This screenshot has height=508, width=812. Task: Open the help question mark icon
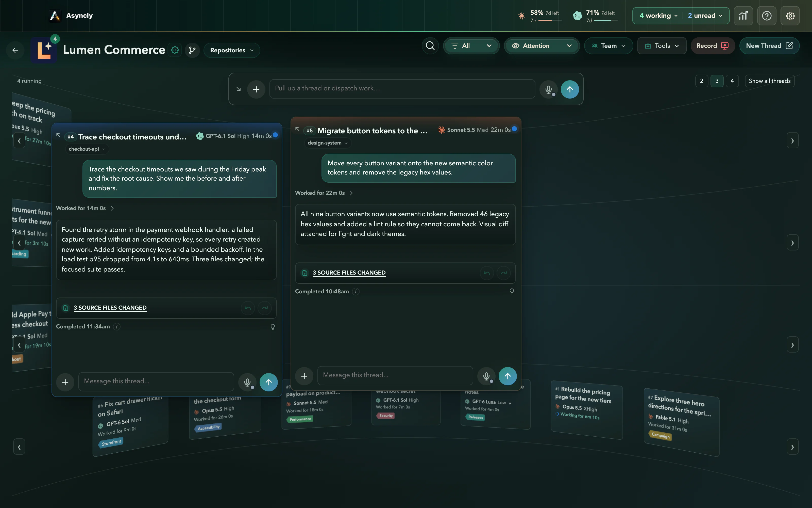click(x=767, y=16)
